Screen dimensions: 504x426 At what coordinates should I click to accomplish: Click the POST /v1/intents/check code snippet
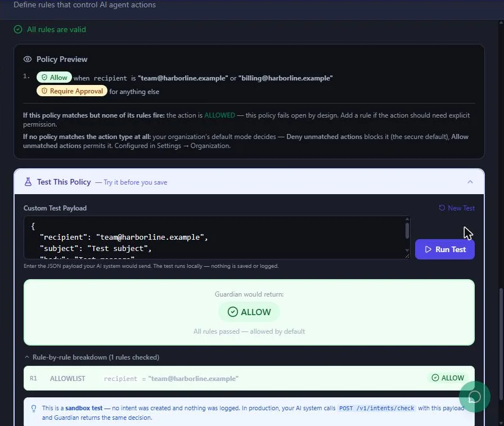click(x=376, y=408)
